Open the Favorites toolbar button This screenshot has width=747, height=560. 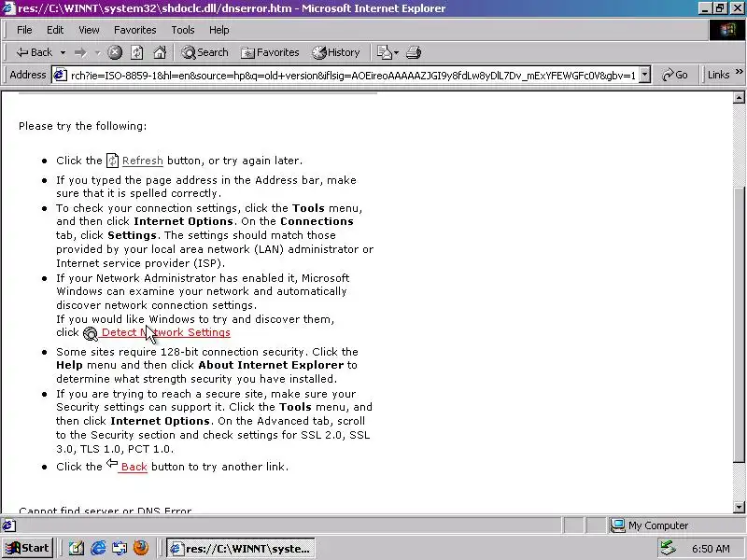(270, 52)
